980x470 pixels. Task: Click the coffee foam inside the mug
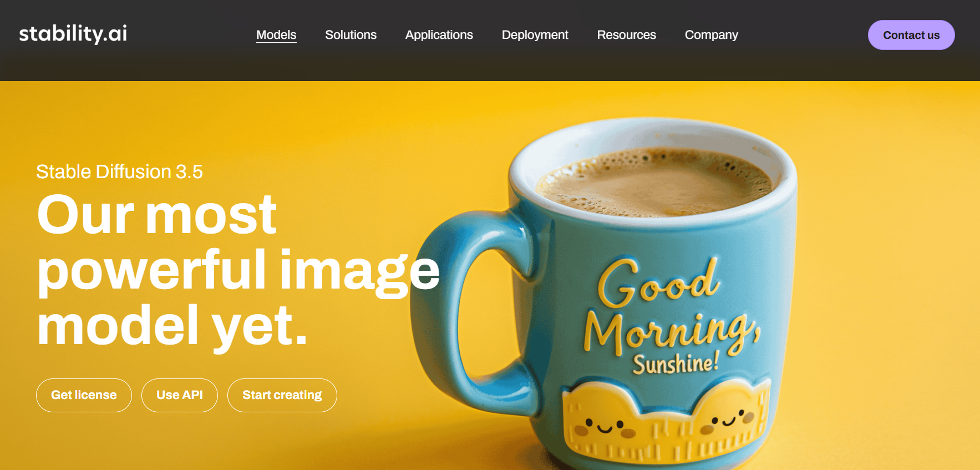tap(654, 182)
